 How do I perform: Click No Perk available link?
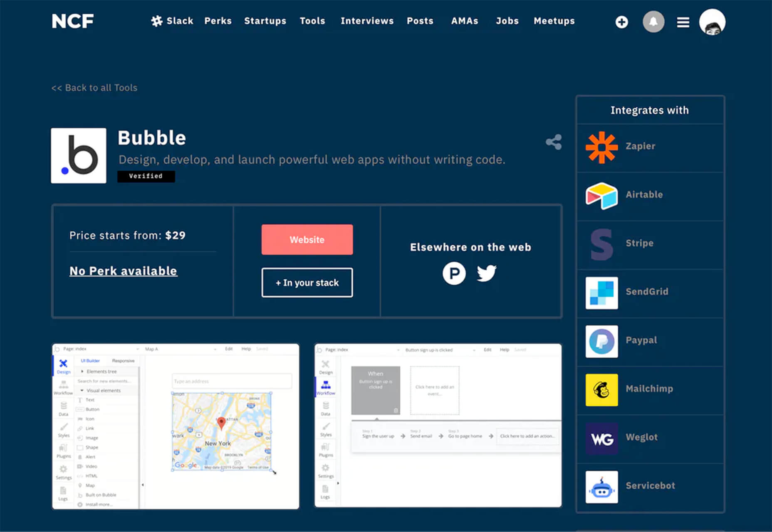point(123,271)
